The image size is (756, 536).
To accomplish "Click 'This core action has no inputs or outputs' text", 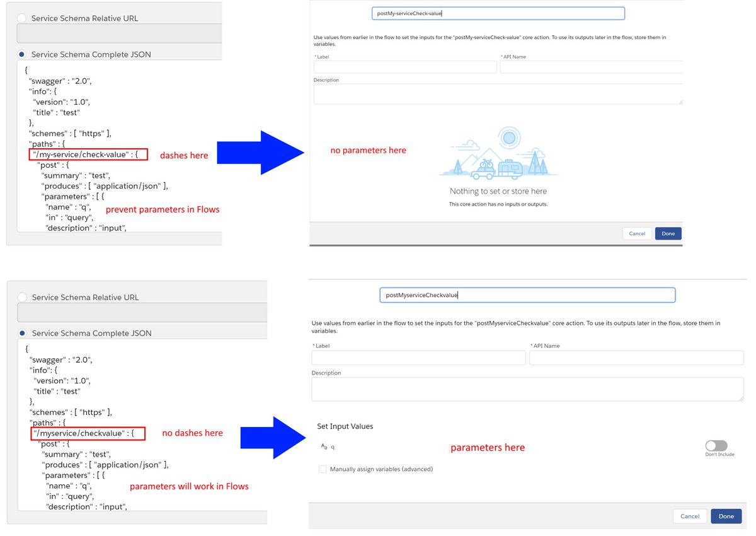I will (498, 204).
